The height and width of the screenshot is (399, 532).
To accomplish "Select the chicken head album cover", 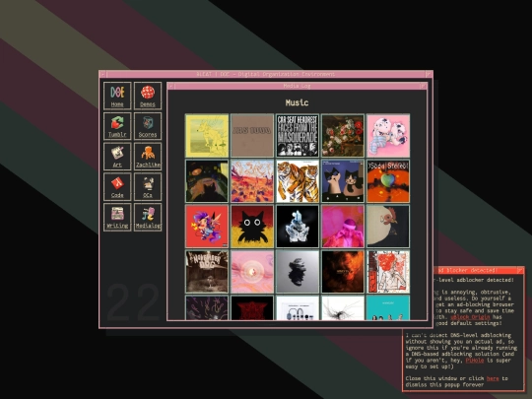I will pos(388,227).
